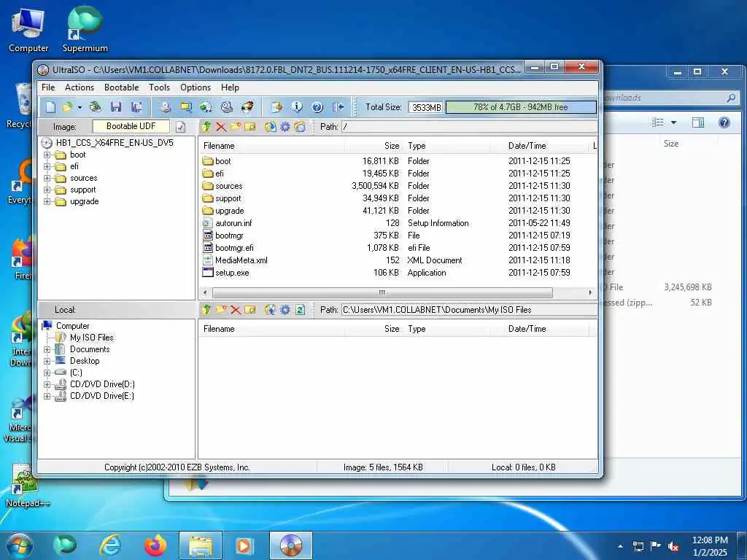Expand the boot folder in image tree
This screenshot has height=560, width=747.
click(x=47, y=155)
